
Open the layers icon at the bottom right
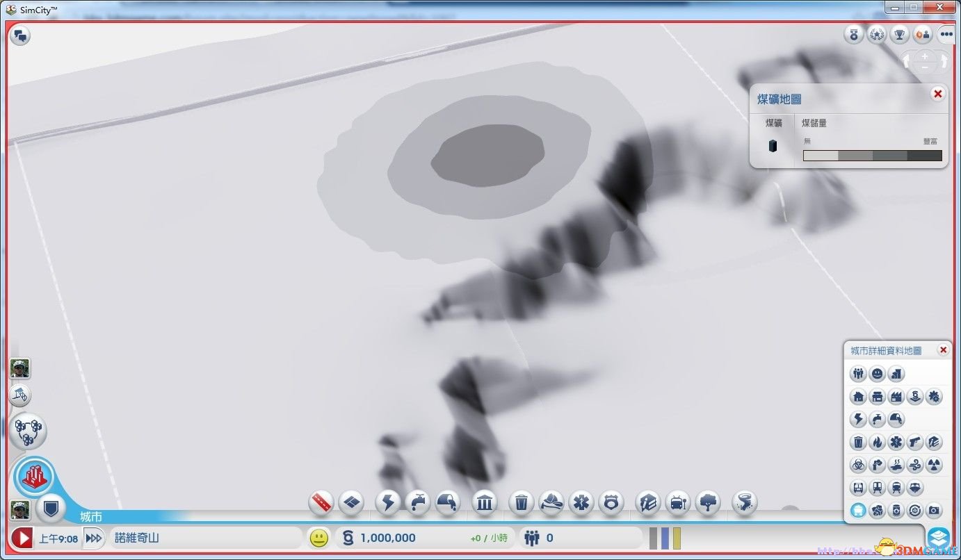click(939, 538)
